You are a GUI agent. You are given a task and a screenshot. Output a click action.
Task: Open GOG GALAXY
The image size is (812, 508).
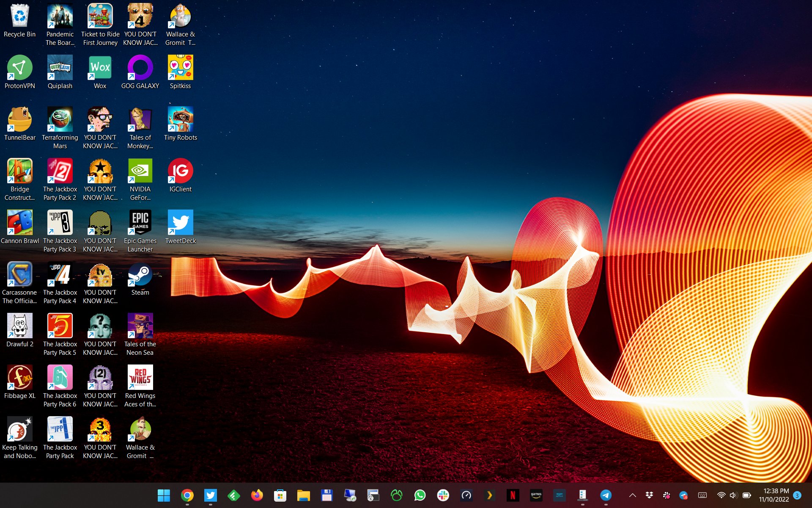pos(140,68)
